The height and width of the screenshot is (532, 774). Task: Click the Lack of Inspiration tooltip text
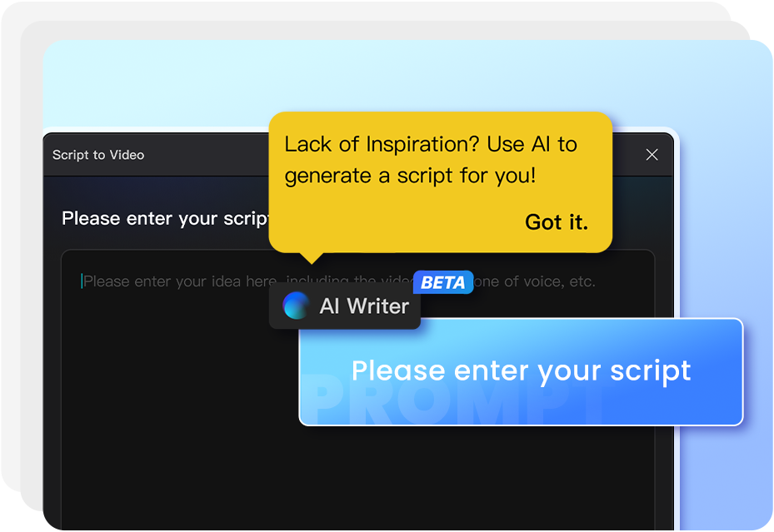coord(431,145)
